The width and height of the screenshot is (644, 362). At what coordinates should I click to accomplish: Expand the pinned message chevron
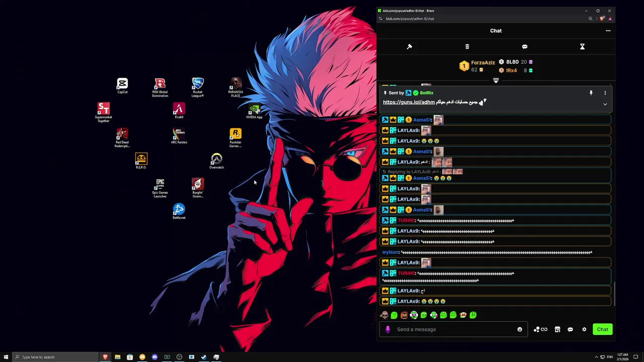(x=605, y=105)
